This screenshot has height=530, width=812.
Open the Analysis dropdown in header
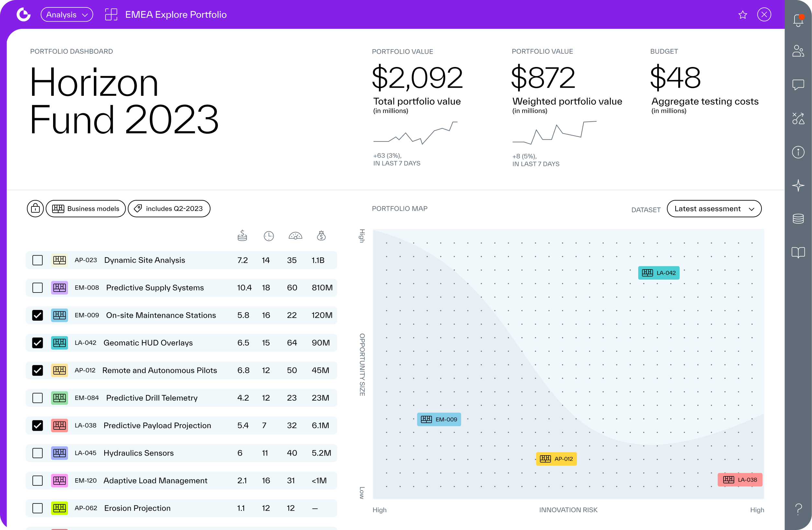click(67, 15)
